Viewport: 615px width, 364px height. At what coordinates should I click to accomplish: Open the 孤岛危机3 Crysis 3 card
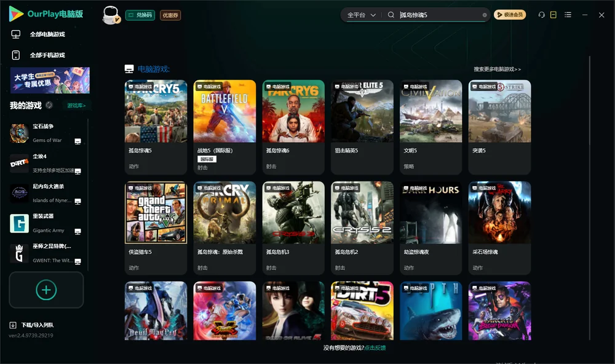[x=293, y=228]
